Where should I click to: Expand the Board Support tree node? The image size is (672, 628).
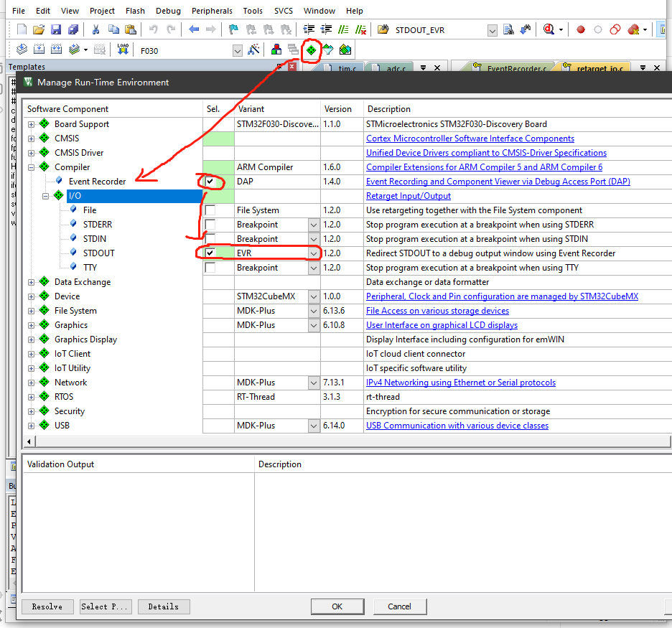pyautogui.click(x=32, y=124)
